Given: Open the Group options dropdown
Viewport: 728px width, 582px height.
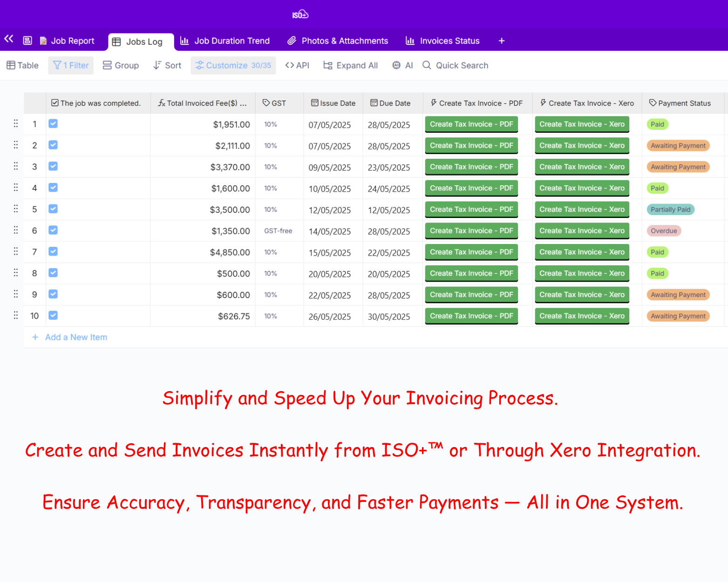Looking at the screenshot, I should 121,66.
